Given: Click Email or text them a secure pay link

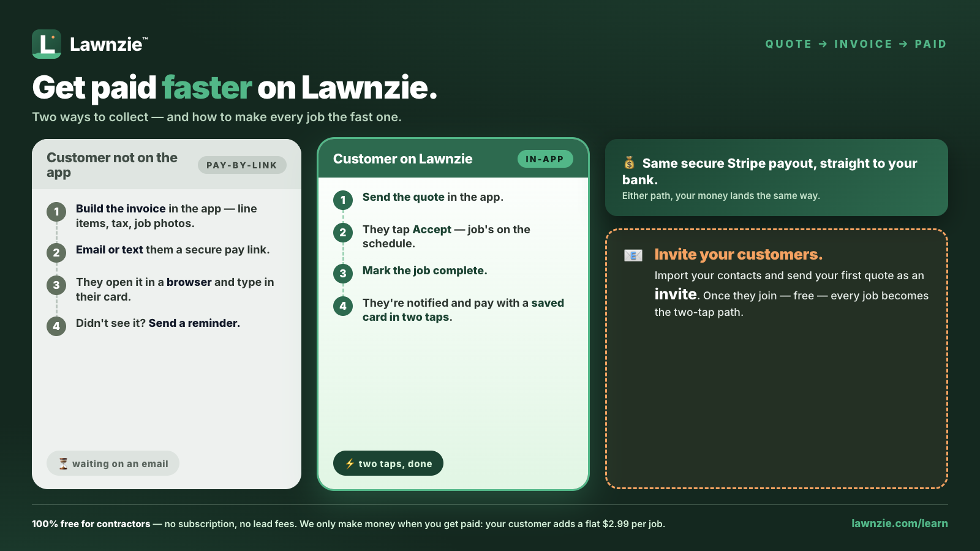Looking at the screenshot, I should 173,250.
